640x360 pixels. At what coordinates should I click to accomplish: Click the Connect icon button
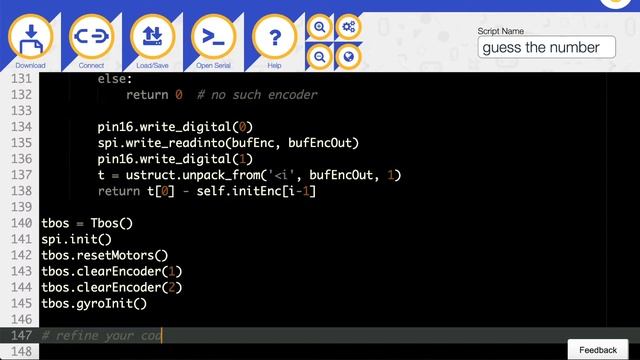tap(91, 38)
